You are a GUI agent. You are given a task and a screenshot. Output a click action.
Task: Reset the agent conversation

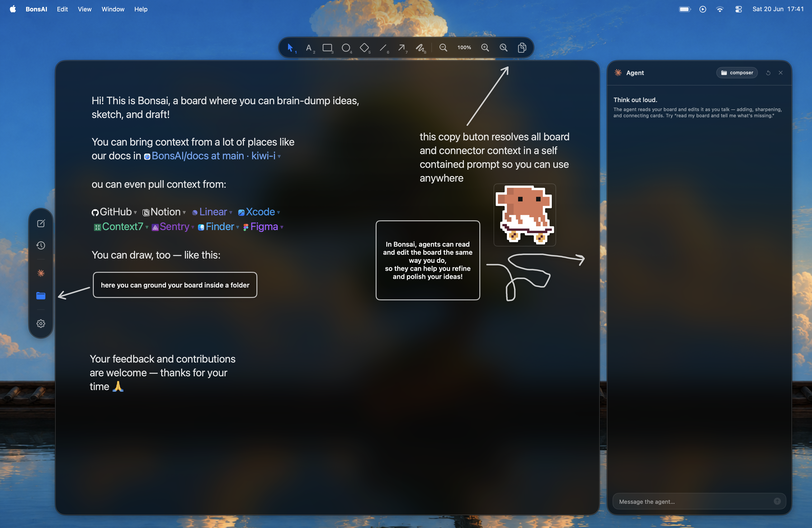pyautogui.click(x=768, y=73)
